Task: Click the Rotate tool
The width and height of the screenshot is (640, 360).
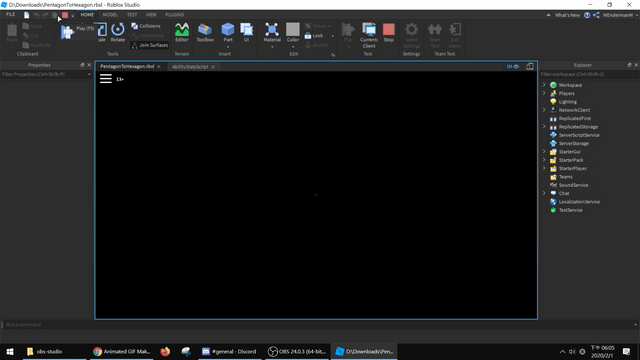Action: [x=118, y=32]
